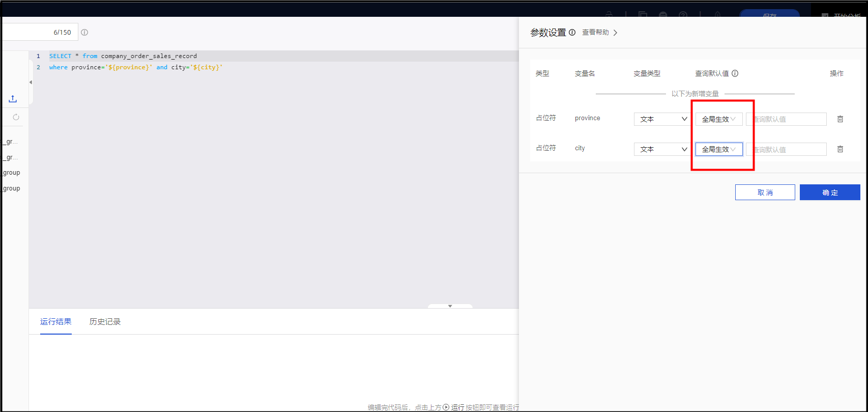Click info icon next to 6/150 counter
Image resolution: width=868 pixels, height=412 pixels.
click(84, 33)
